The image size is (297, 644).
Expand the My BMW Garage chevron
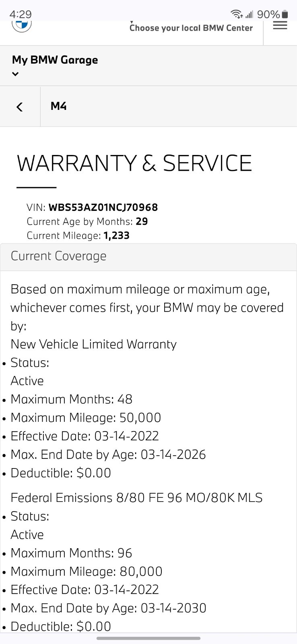[x=15, y=74]
